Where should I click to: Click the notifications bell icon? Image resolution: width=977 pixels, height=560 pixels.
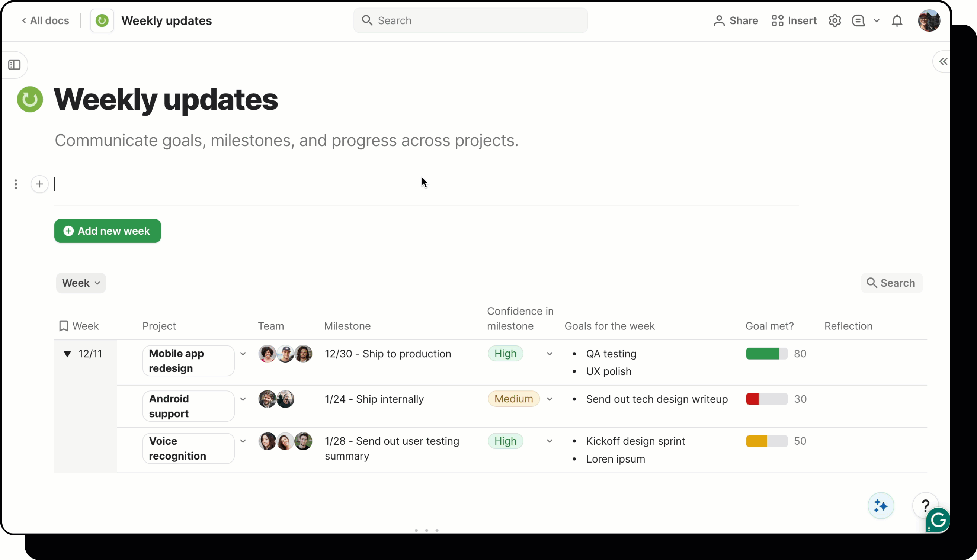897,20
